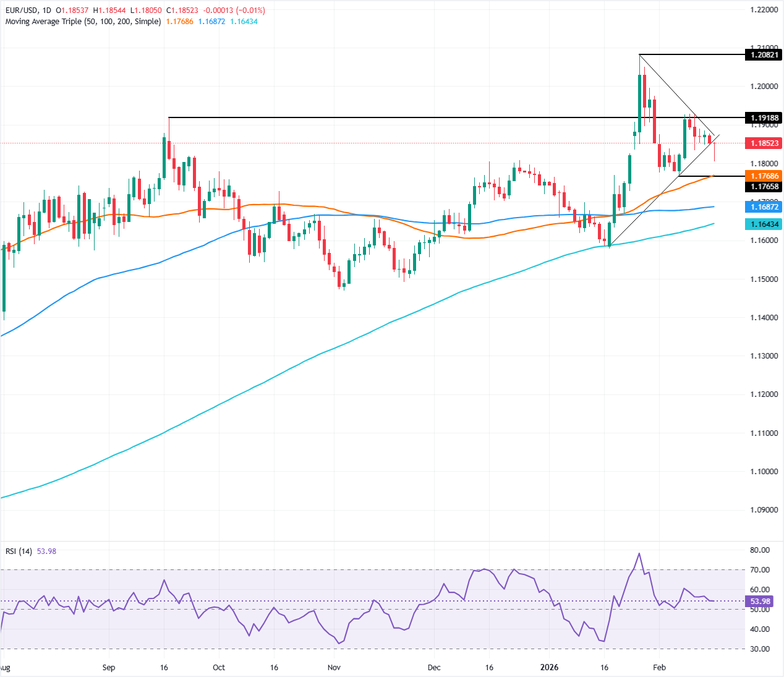This screenshot has height=677, width=784.
Task: Select the Moving Average Triple indicator legend
Action: click(80, 21)
